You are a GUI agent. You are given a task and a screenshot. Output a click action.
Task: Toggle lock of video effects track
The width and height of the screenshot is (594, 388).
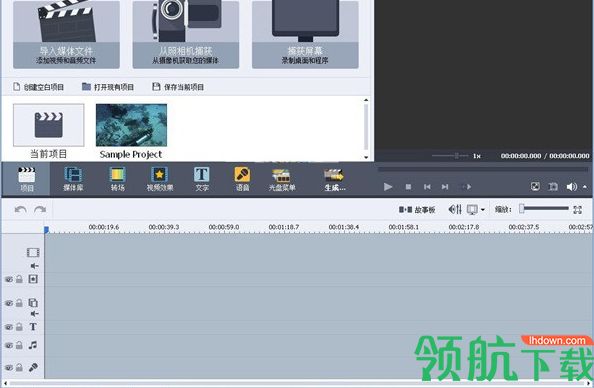click(x=19, y=279)
